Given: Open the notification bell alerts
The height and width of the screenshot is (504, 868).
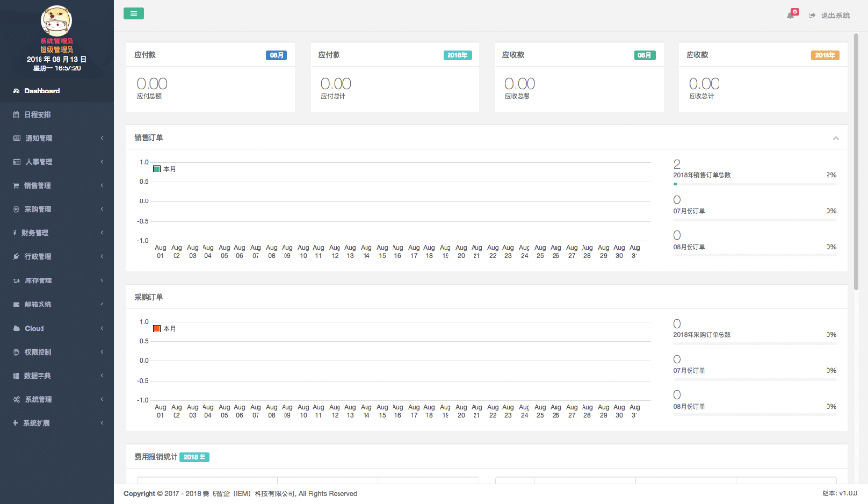Looking at the screenshot, I should click(791, 15).
